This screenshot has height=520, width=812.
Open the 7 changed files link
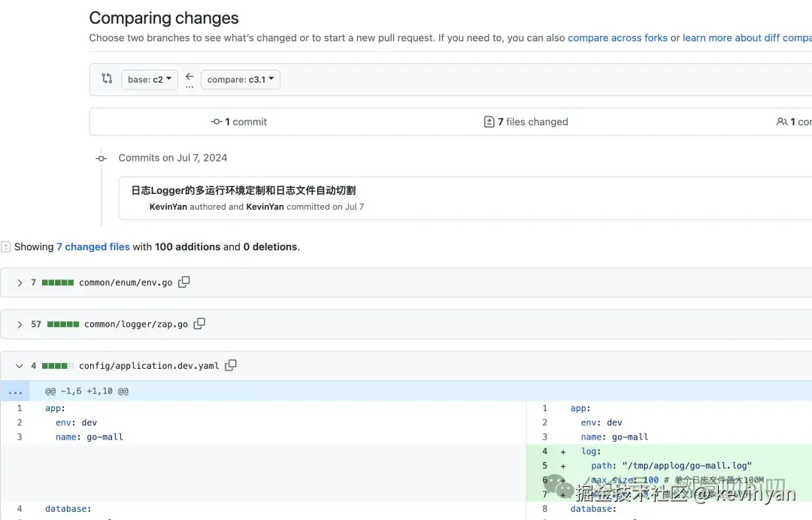coord(93,246)
